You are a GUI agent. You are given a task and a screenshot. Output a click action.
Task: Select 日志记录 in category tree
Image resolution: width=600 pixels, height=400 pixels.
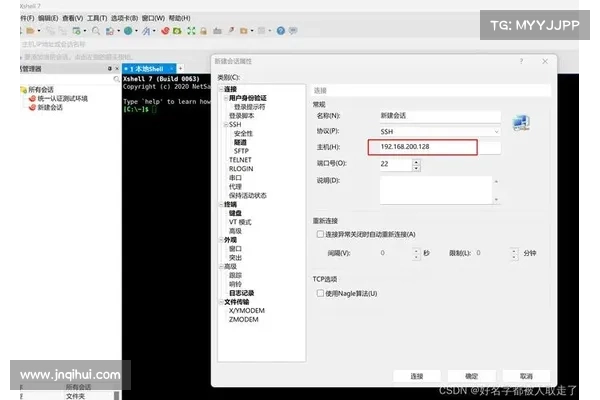[241, 293]
